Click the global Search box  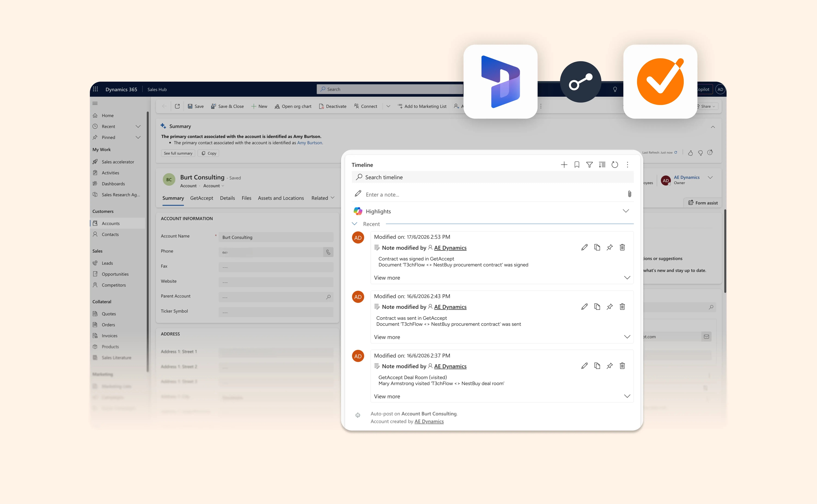click(390, 89)
